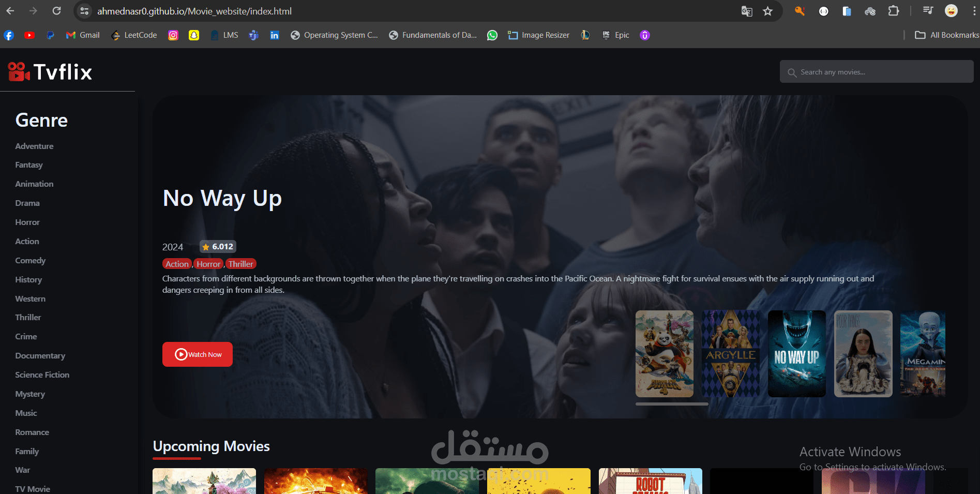Click the Thriller tag on banner
This screenshot has height=494, width=980.
(241, 264)
